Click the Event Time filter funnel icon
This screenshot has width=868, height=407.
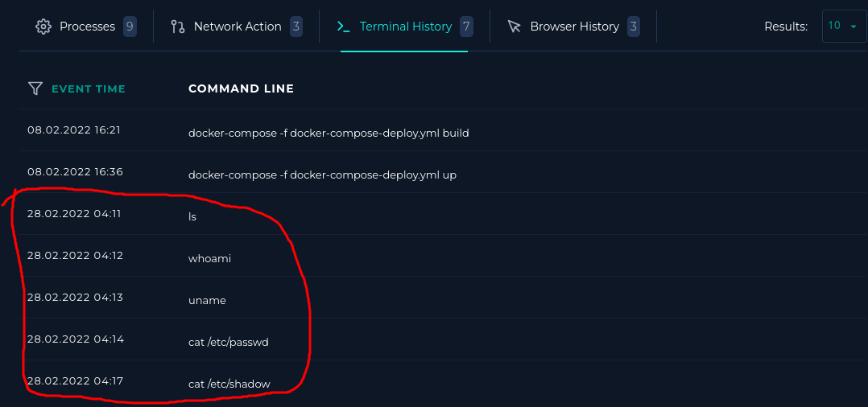(x=35, y=88)
